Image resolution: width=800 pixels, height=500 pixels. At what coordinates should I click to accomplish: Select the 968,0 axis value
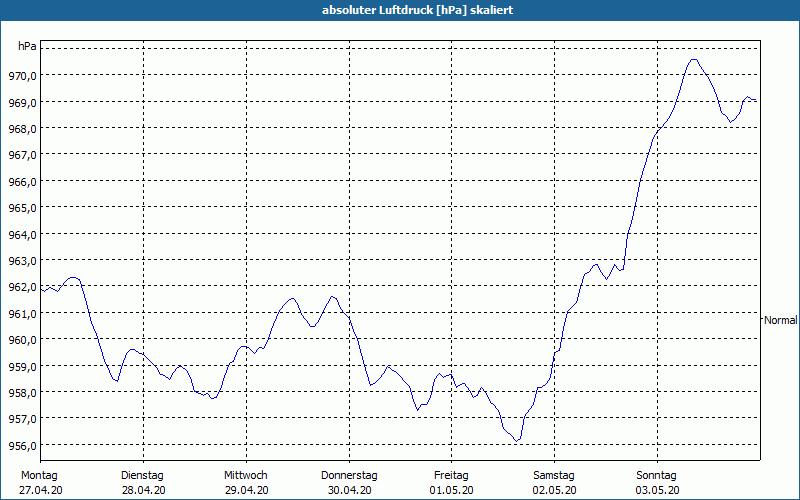[22, 130]
